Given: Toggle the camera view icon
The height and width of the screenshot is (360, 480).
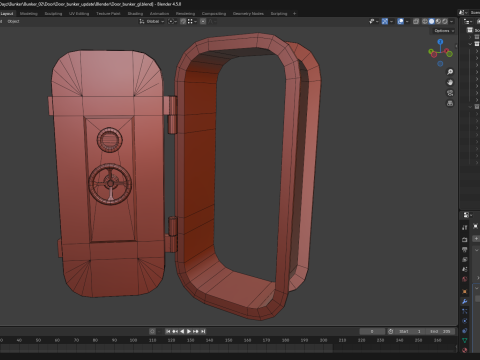Looking at the screenshot, I should (x=450, y=93).
